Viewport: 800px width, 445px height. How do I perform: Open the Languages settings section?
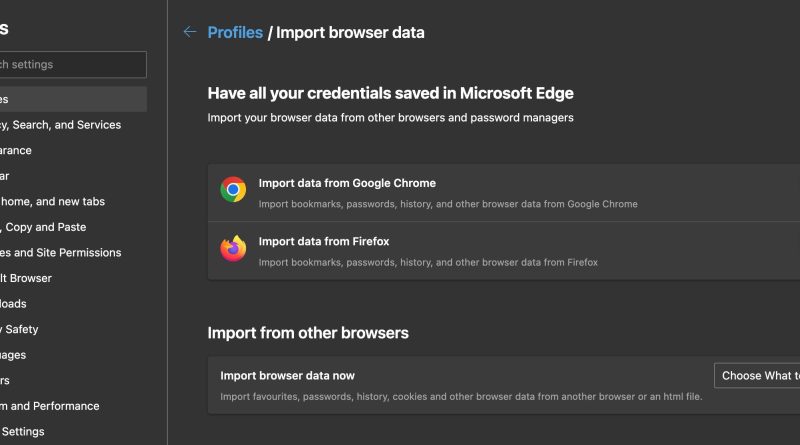[x=13, y=355]
